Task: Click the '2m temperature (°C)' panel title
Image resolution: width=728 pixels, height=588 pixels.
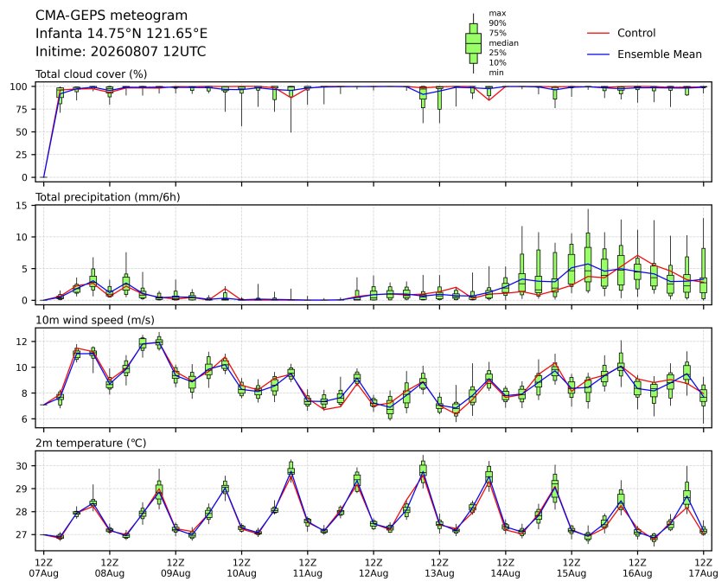Action: [x=91, y=443]
